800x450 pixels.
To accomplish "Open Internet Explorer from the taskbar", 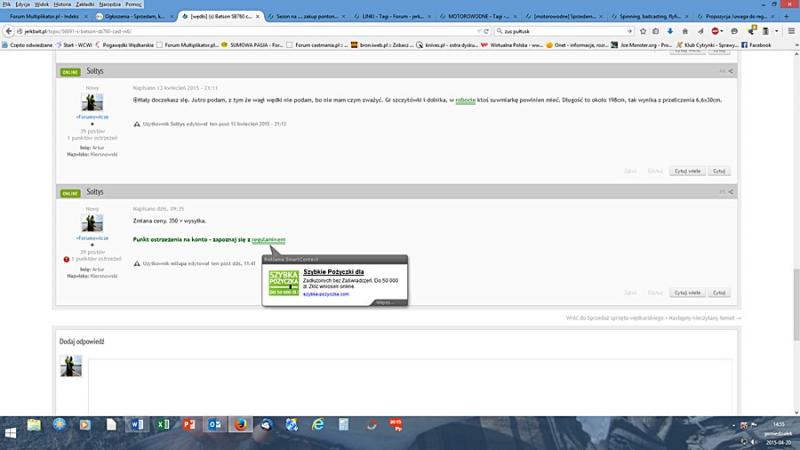I will pos(318,426).
